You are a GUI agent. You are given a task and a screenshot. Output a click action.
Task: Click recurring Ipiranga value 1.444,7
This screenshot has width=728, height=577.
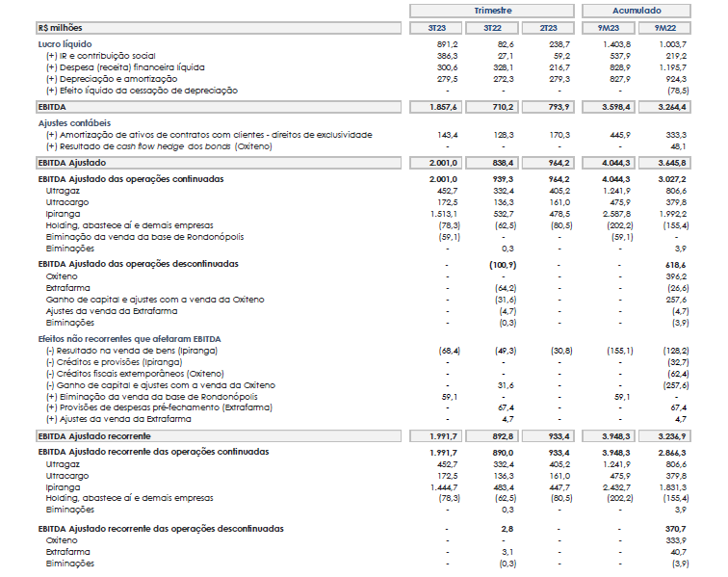tap(444, 487)
